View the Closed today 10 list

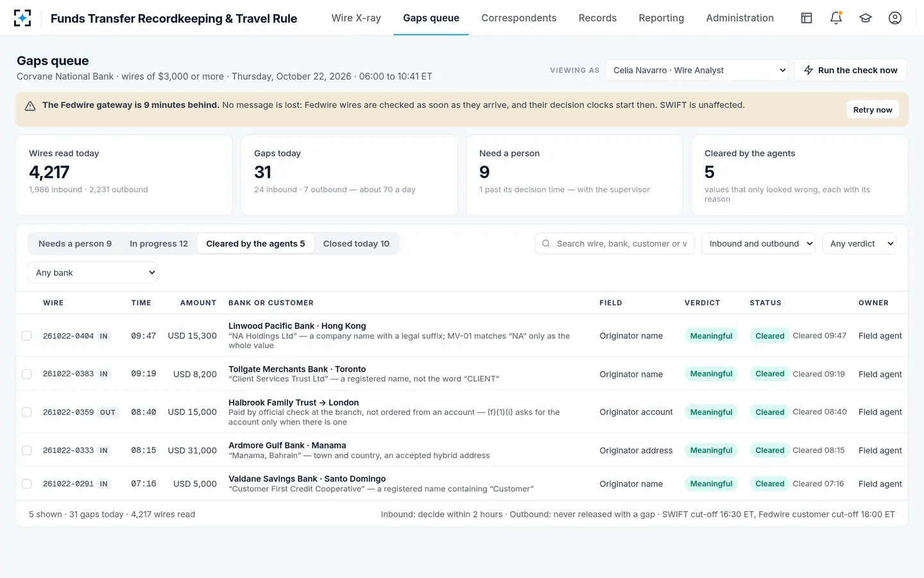click(356, 243)
